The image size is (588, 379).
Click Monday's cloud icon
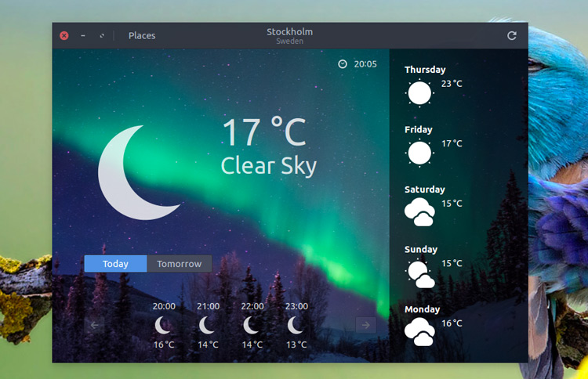coord(419,332)
